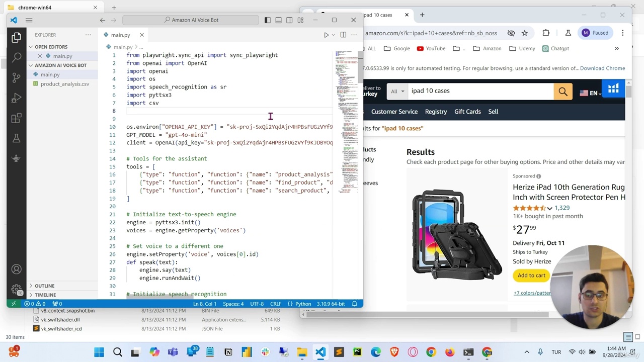Open Gift Cards in Amazon nav bar

(467, 112)
